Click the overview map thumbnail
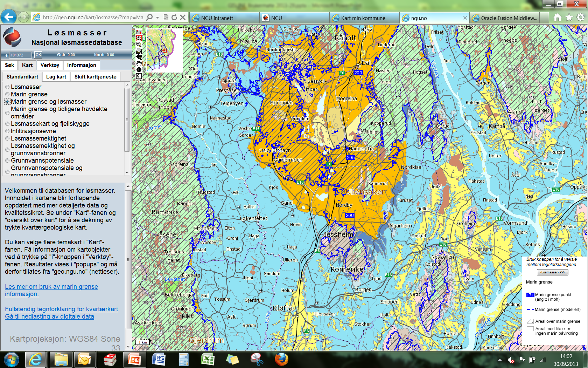 (164, 50)
